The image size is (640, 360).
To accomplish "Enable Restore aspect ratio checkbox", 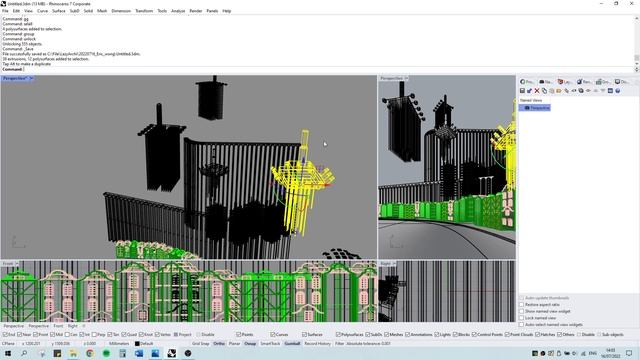I will pyautogui.click(x=521, y=305).
